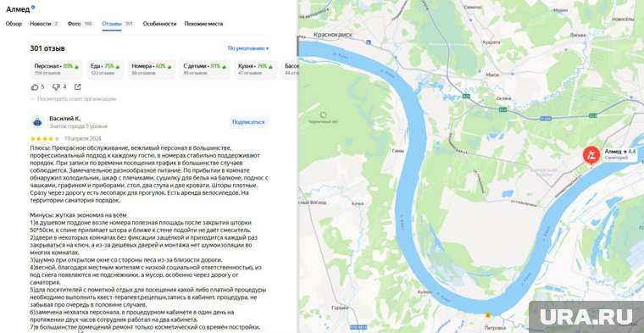Click Ласьва label on map

(577, 35)
